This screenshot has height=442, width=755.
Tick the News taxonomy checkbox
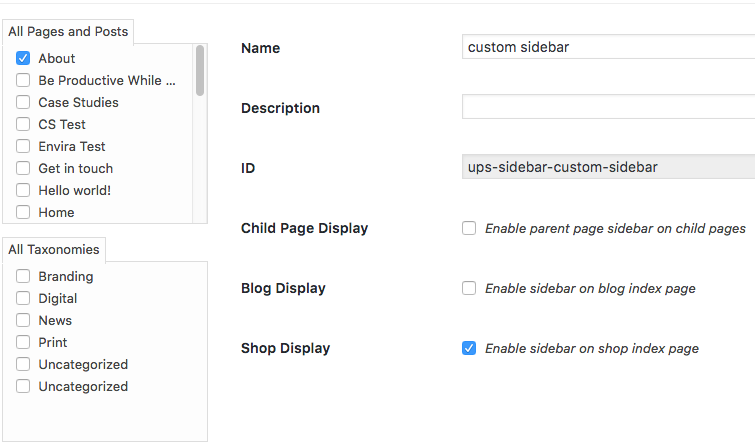tap(23, 321)
